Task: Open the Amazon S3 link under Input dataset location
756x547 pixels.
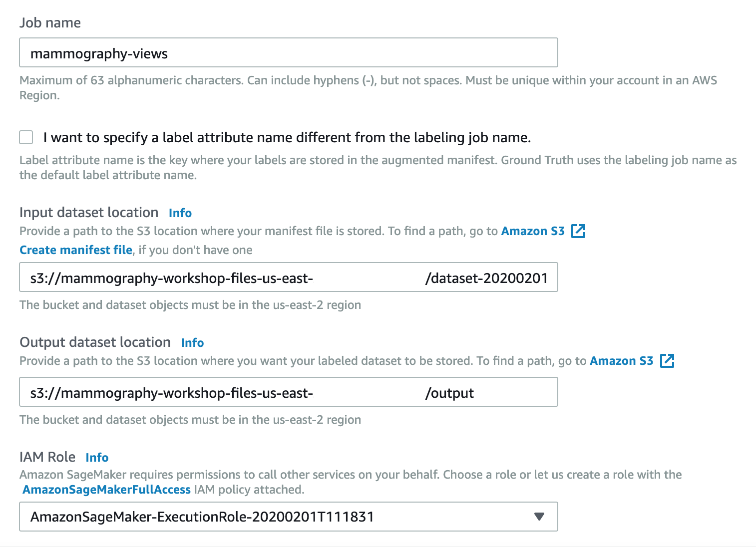Action: click(x=533, y=231)
